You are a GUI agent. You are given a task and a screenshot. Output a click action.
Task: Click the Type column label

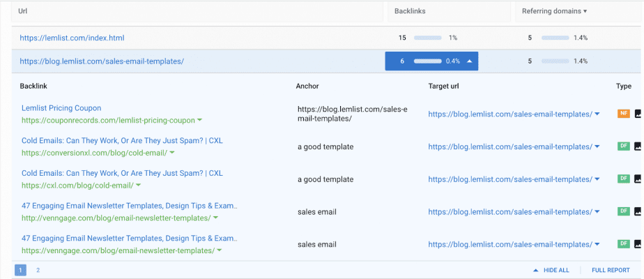click(624, 86)
